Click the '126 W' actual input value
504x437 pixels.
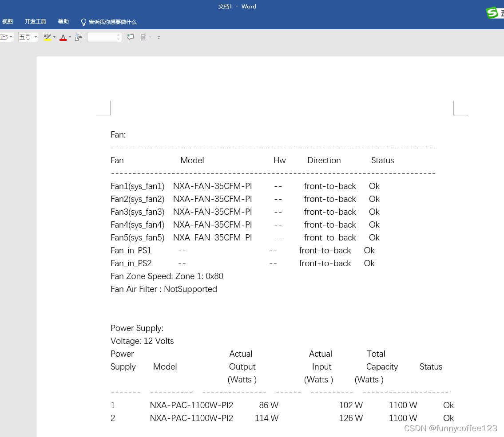pos(351,418)
